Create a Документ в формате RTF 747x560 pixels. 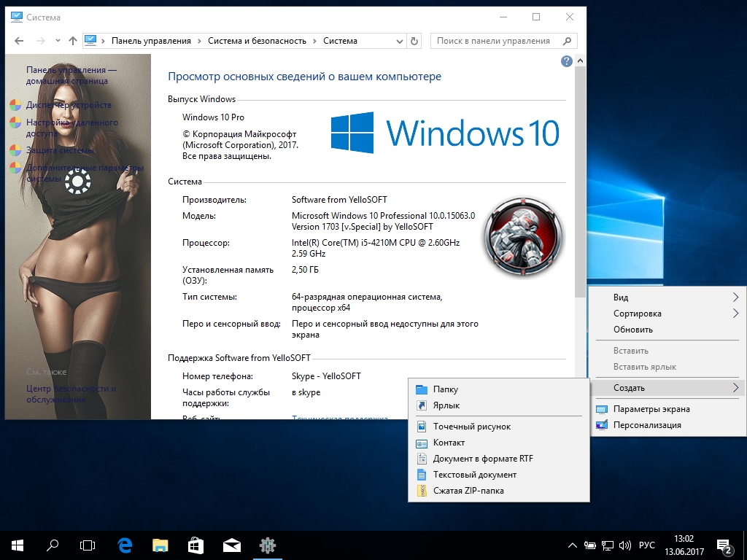coord(499,459)
